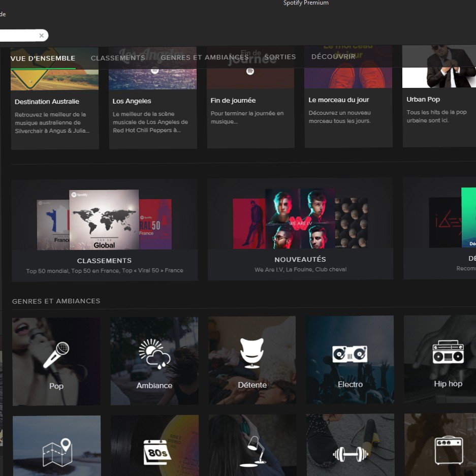Screen dimensions: 476x476
Task: Click the Genres et ambiances section header
Action: [x=56, y=301]
